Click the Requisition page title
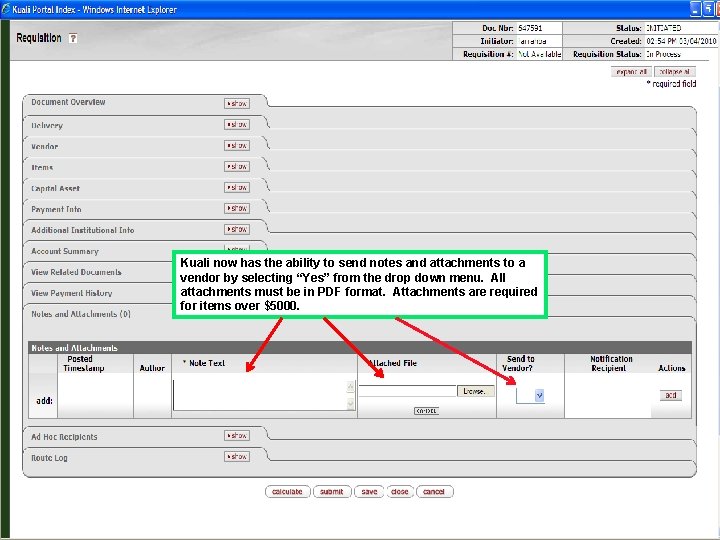 tap(39, 38)
